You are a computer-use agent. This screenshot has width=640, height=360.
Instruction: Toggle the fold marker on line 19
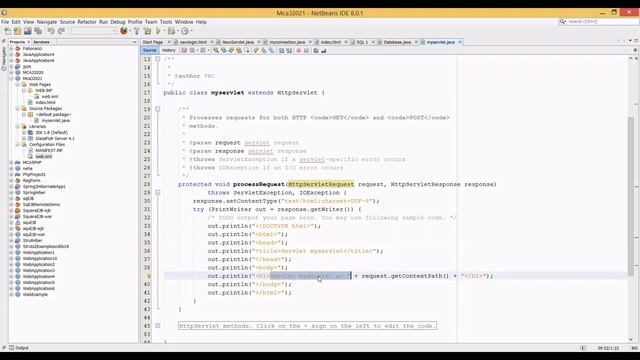coord(158,109)
